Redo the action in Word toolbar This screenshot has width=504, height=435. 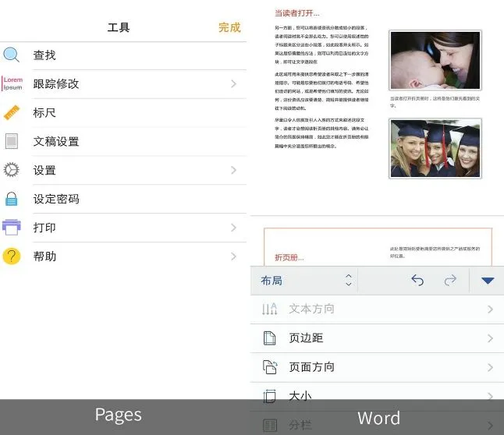click(x=450, y=280)
